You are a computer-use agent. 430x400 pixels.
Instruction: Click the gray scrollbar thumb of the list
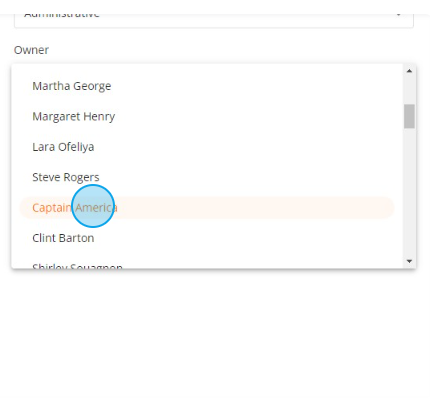click(x=409, y=116)
